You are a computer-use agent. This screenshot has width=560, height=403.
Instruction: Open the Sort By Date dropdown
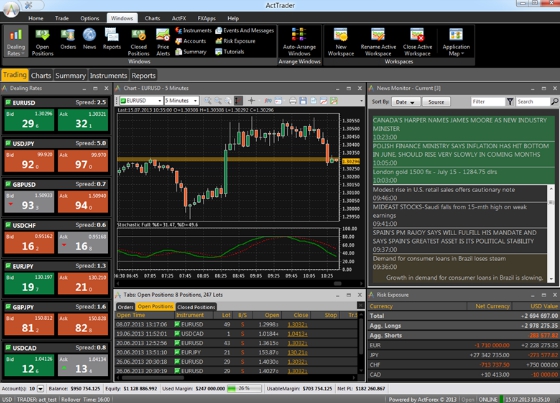point(405,102)
